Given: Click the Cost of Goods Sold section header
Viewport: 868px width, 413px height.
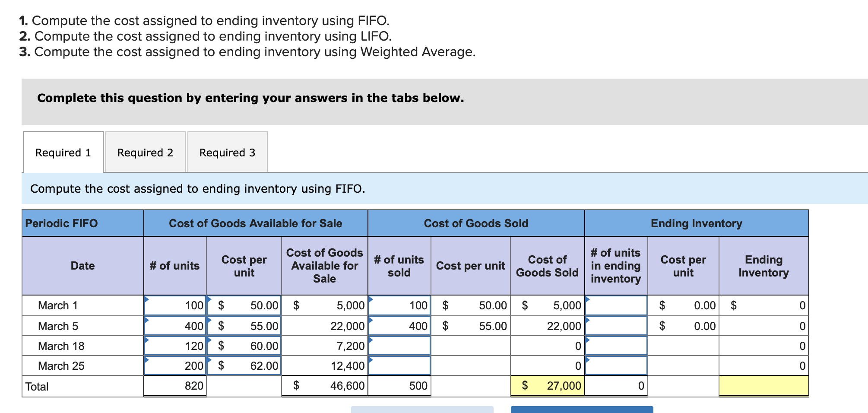Looking at the screenshot, I should pos(476,223).
